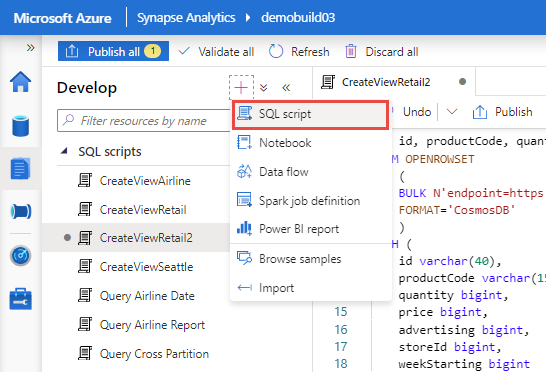
Task: Click Refresh in the toolbar
Action: 299,52
